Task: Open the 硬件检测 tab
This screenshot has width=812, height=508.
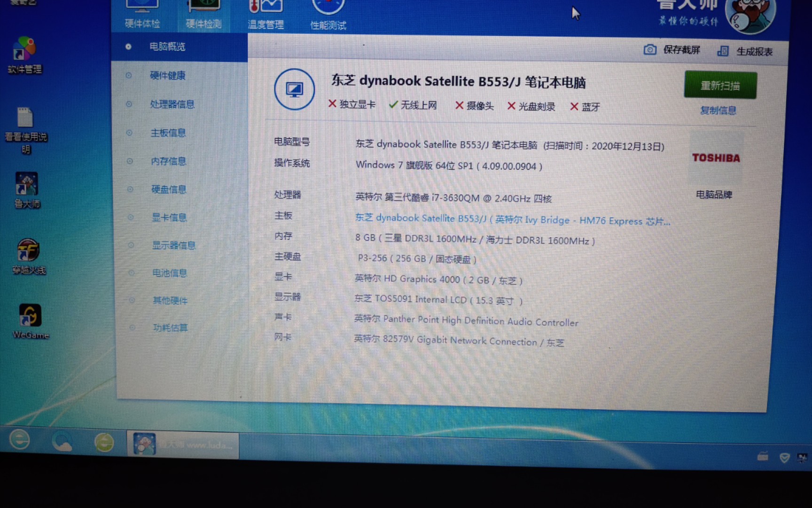Action: click(x=203, y=16)
